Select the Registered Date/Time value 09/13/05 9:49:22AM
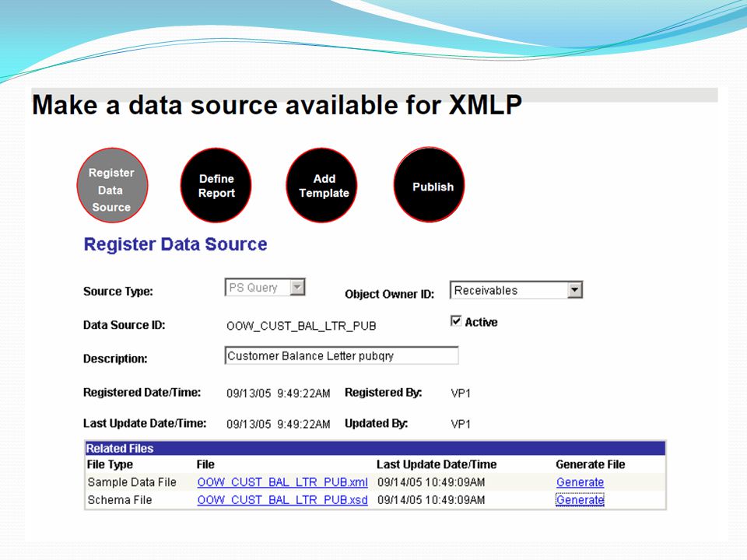Screen dimensions: 747x560 (x=279, y=394)
